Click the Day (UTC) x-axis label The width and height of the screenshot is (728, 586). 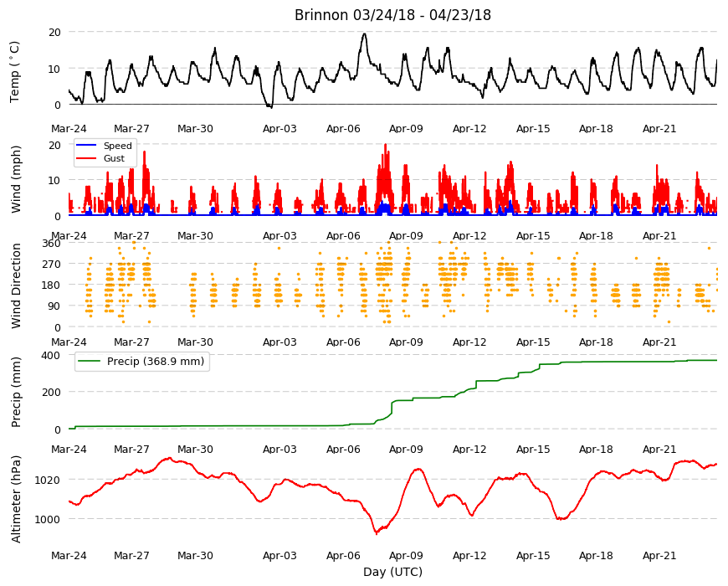click(392, 572)
